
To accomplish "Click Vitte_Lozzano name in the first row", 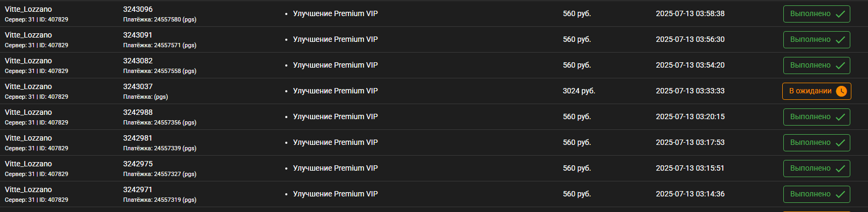I will (x=28, y=9).
